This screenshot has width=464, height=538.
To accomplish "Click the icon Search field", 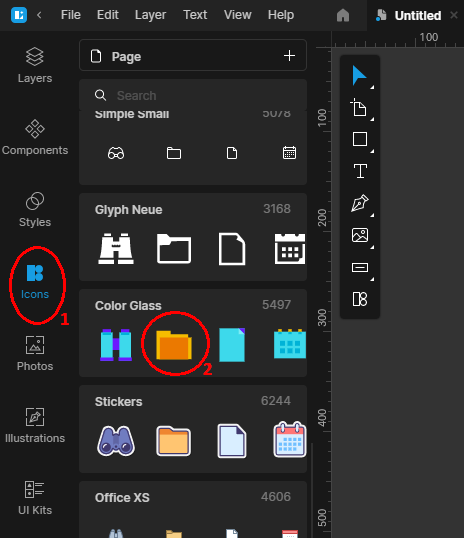I will [193, 95].
